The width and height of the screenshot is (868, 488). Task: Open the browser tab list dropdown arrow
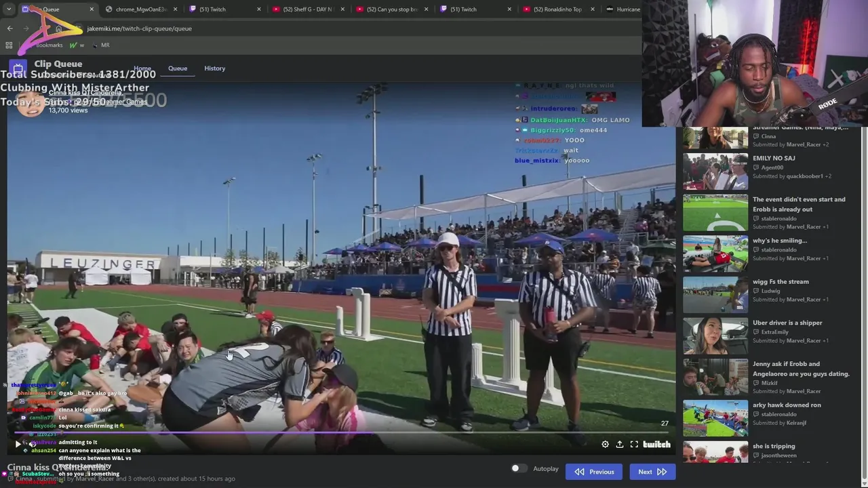[x=9, y=9]
